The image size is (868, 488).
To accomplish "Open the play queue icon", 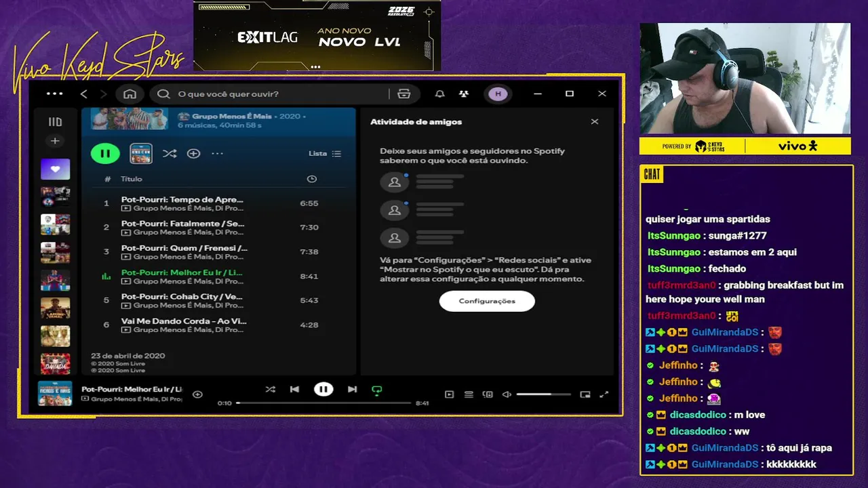I will pos(468,394).
